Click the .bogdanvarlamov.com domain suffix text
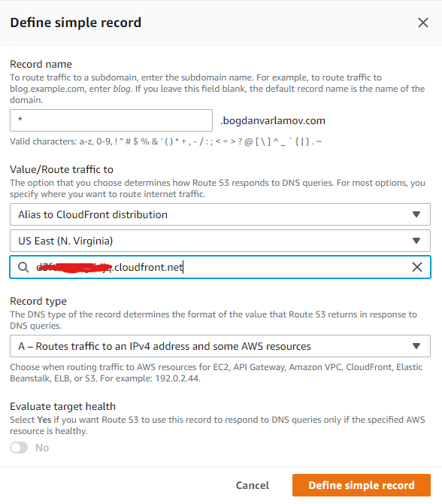The height and width of the screenshot is (504, 442). point(273,120)
